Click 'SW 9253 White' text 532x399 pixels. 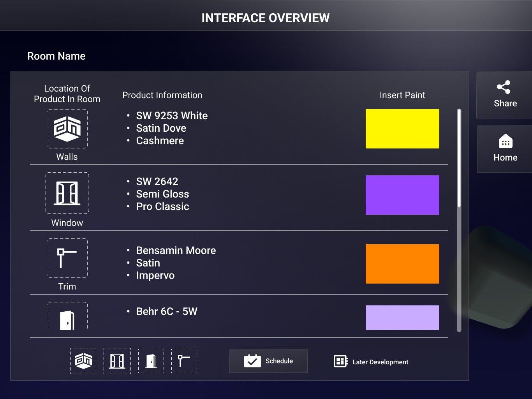tap(172, 116)
